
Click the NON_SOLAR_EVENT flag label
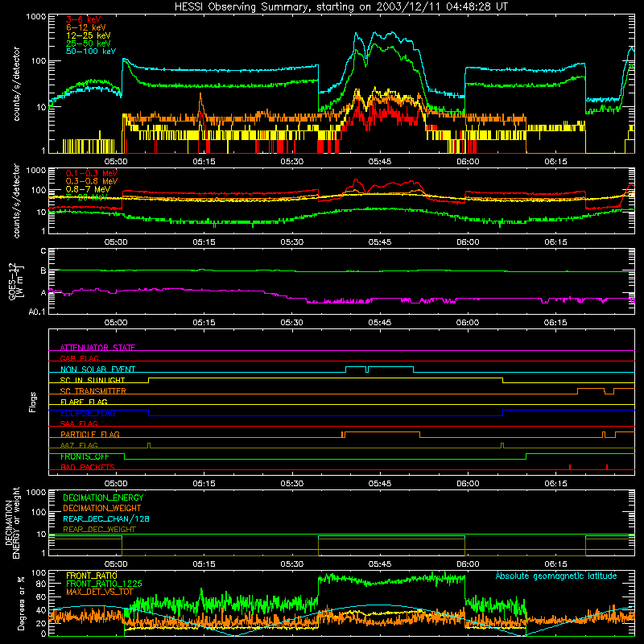click(97, 369)
